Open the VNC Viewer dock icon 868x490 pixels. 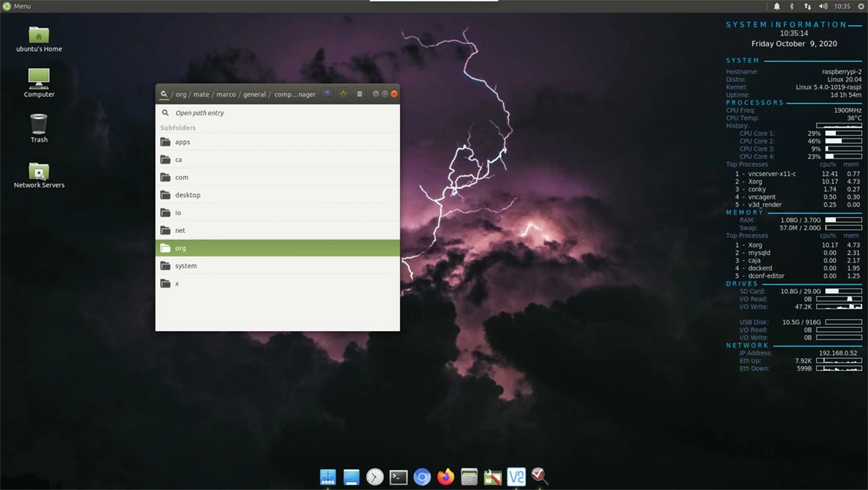point(517,477)
